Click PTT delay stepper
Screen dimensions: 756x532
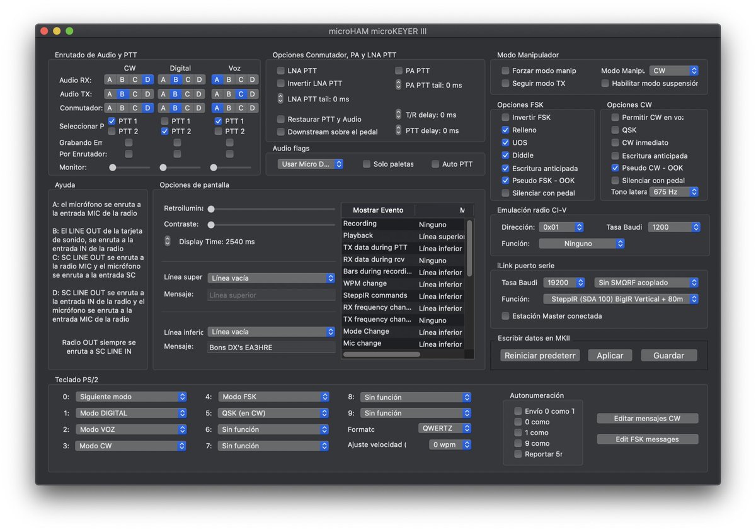398,130
